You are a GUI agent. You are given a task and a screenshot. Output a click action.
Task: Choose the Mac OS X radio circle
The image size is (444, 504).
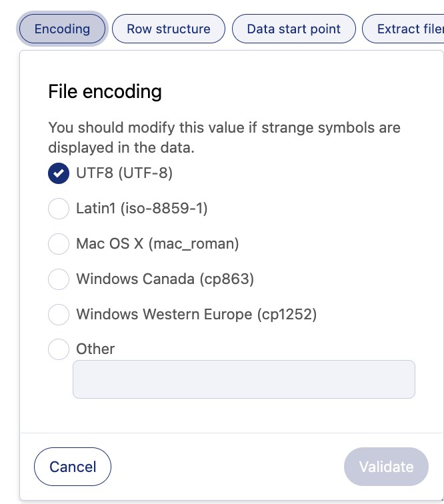click(x=59, y=244)
